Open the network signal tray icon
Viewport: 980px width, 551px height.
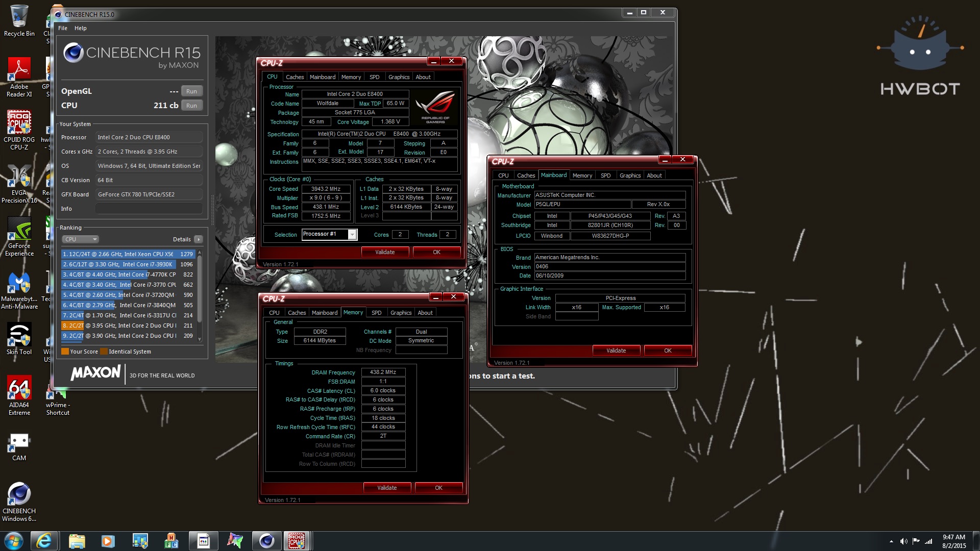(928, 541)
